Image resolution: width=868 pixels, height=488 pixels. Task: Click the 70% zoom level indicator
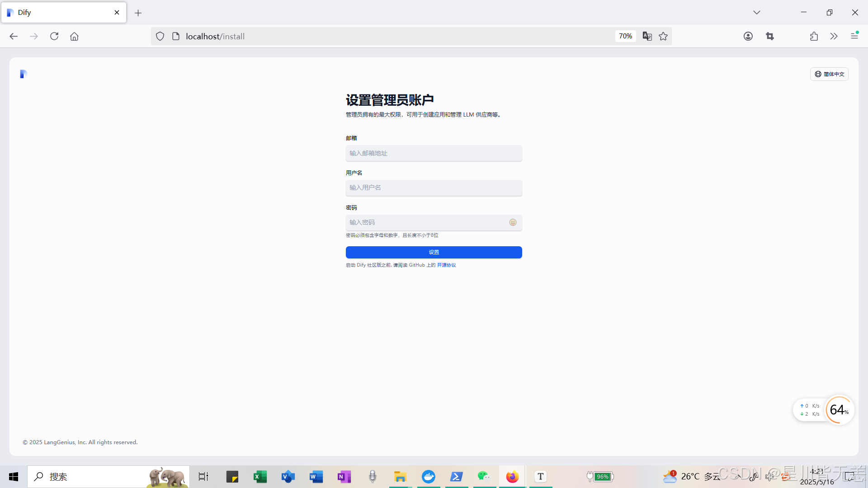[625, 36]
